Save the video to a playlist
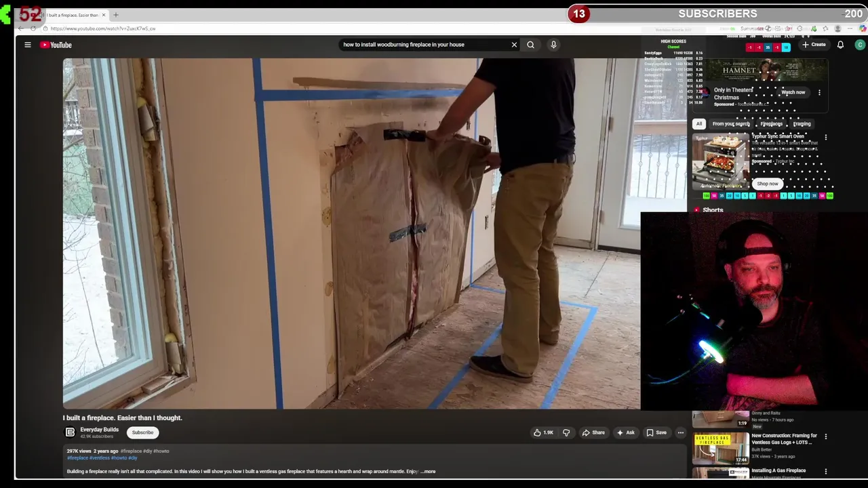The width and height of the screenshot is (868, 488). pyautogui.click(x=656, y=432)
